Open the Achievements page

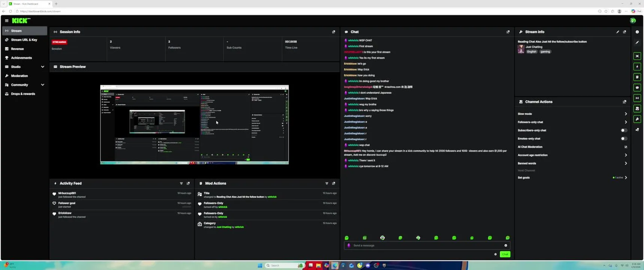[25, 58]
